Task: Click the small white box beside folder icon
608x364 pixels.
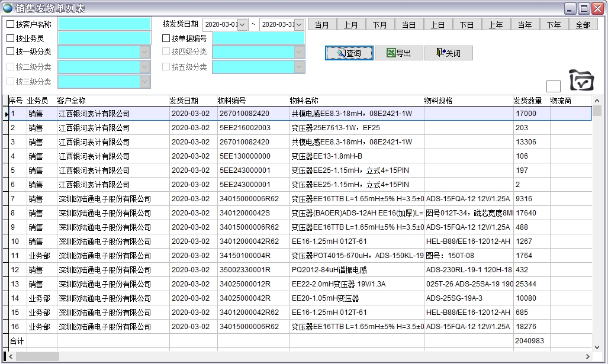Action: tap(553, 86)
